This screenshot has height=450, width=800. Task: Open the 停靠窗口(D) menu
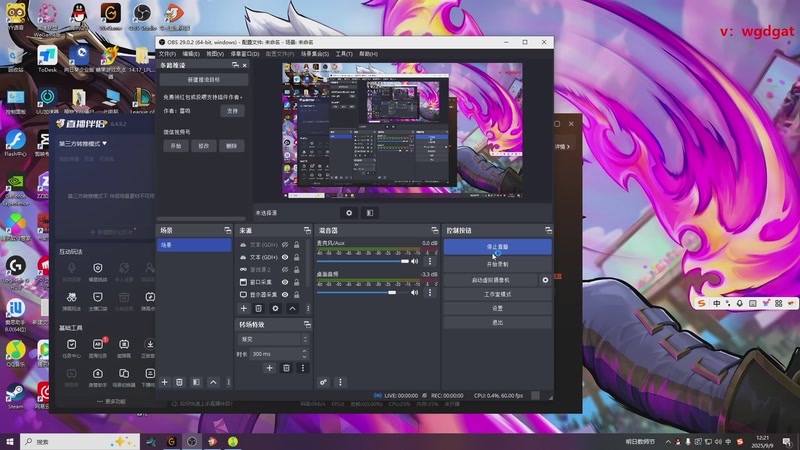point(244,54)
